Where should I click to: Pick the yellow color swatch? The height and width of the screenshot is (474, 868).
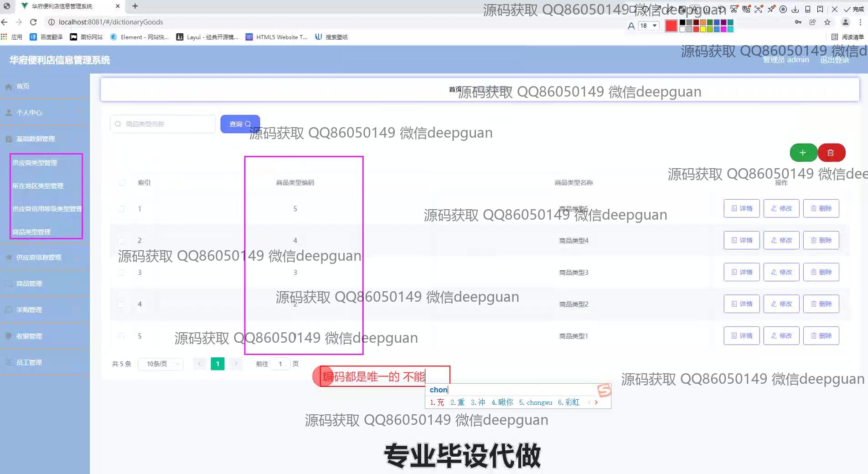[x=703, y=29]
